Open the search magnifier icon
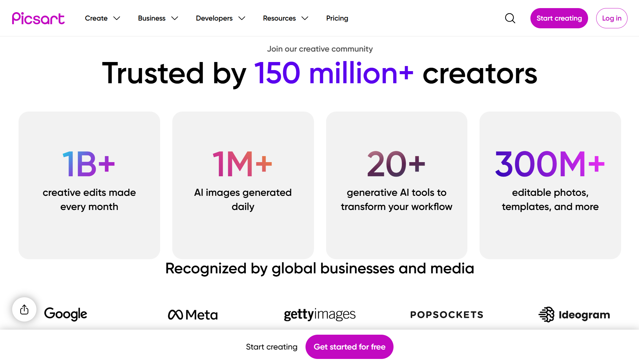The image size is (639, 364). tap(510, 18)
